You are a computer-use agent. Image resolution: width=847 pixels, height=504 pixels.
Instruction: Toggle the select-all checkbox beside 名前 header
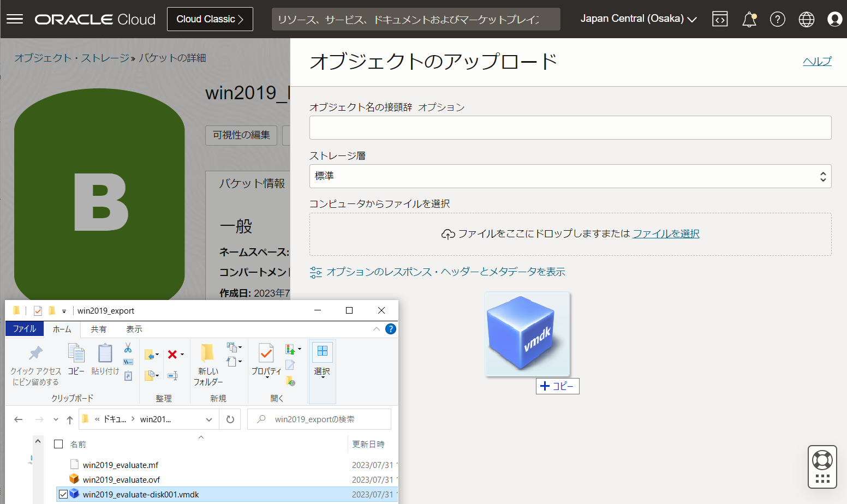coord(58,444)
